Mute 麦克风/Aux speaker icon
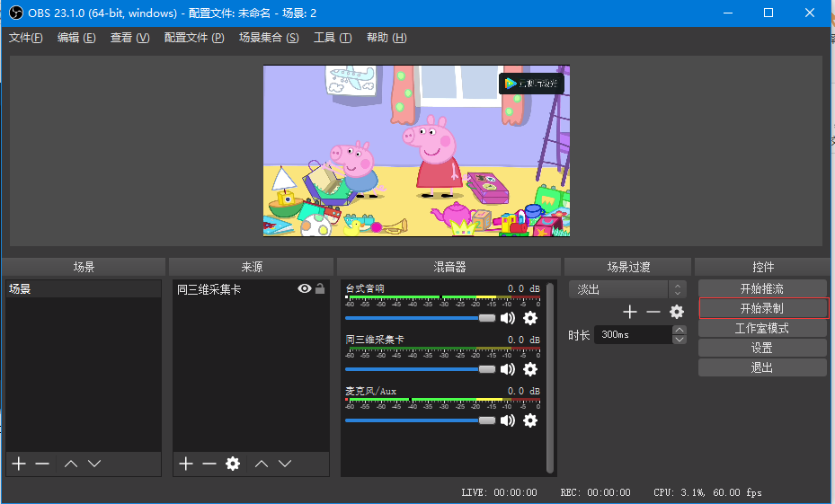This screenshot has width=835, height=504. [x=508, y=420]
